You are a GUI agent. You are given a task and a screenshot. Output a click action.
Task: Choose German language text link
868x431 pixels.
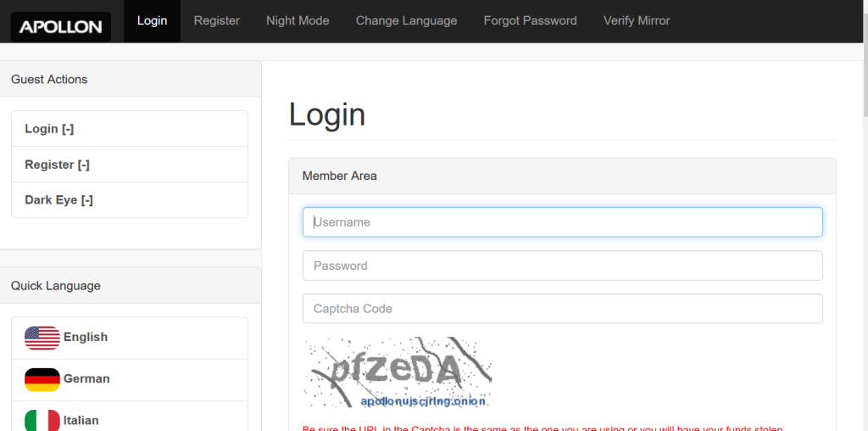[86, 379]
